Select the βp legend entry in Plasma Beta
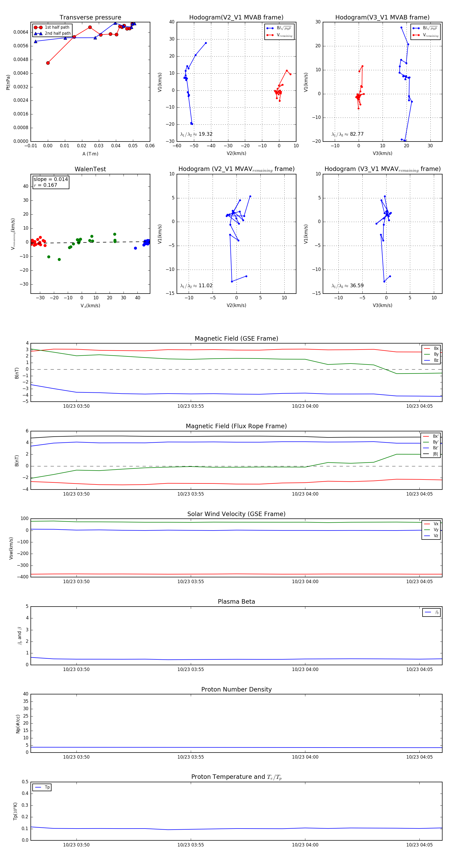473x868 pixels. tap(431, 612)
